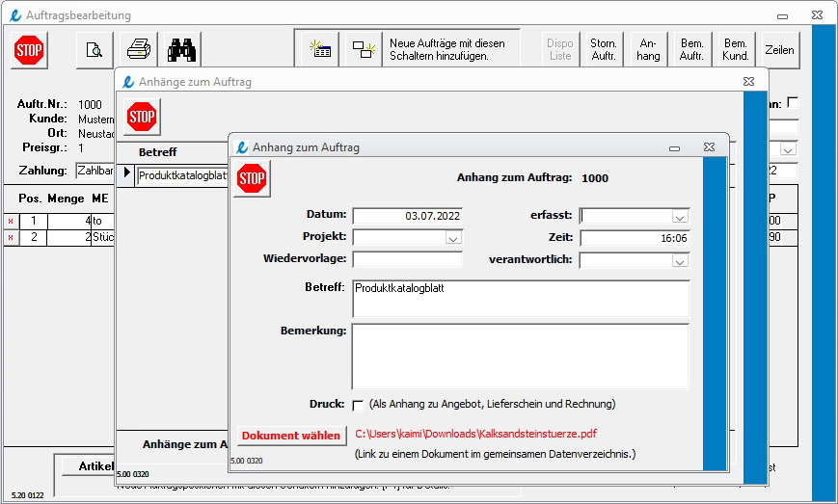Expand the Projekt combo box
The image size is (838, 504).
452,237
